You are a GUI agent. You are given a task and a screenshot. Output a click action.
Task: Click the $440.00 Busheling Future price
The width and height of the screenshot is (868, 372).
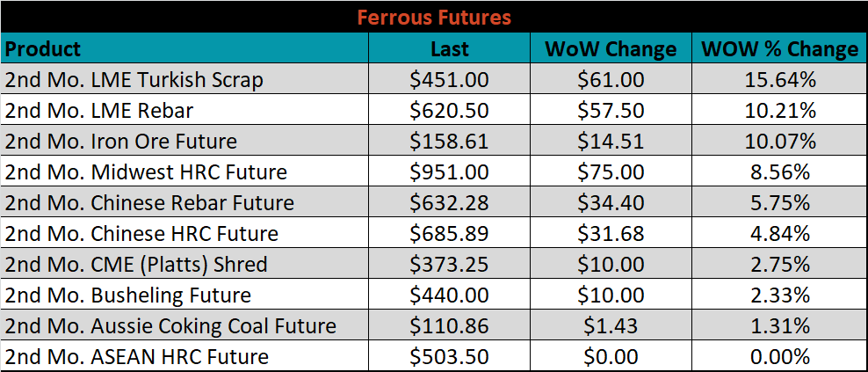coord(450,295)
